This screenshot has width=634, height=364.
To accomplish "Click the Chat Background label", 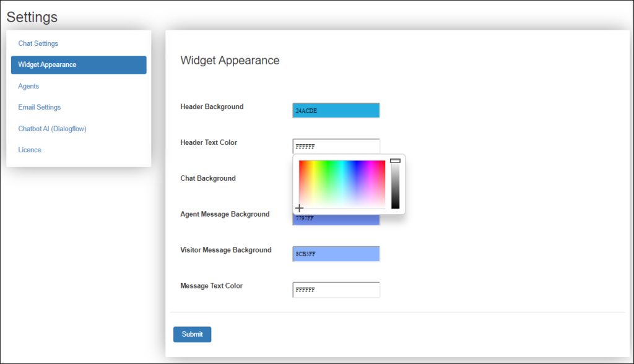I will 208,178.
